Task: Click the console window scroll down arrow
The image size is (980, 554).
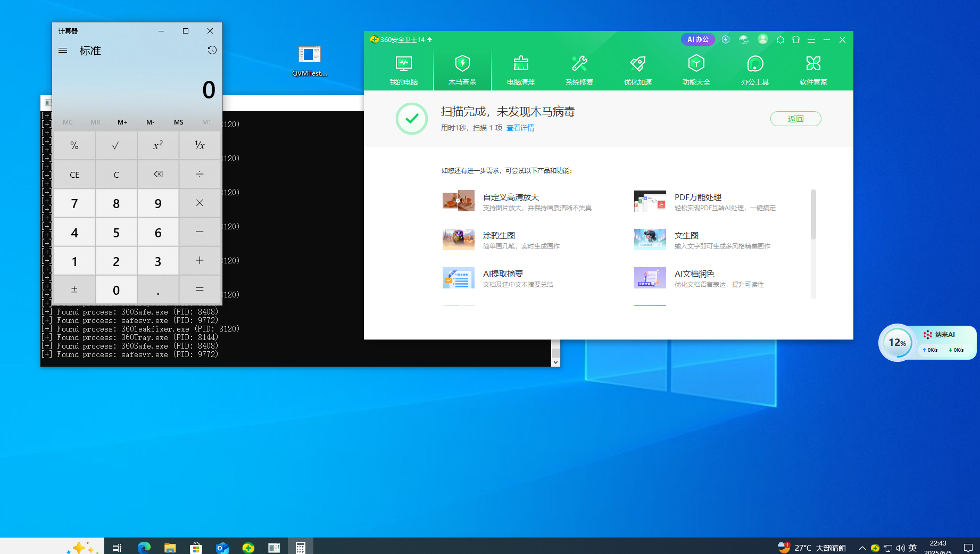Action: [555, 362]
